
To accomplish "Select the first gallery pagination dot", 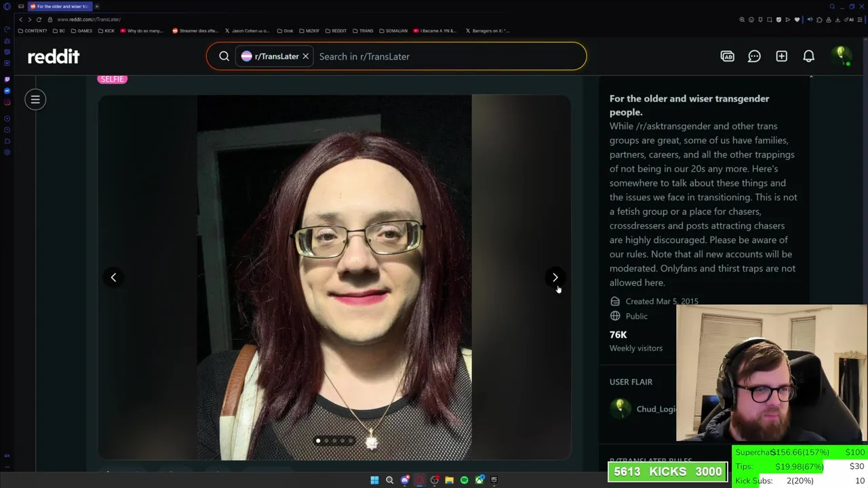I will 318,441.
